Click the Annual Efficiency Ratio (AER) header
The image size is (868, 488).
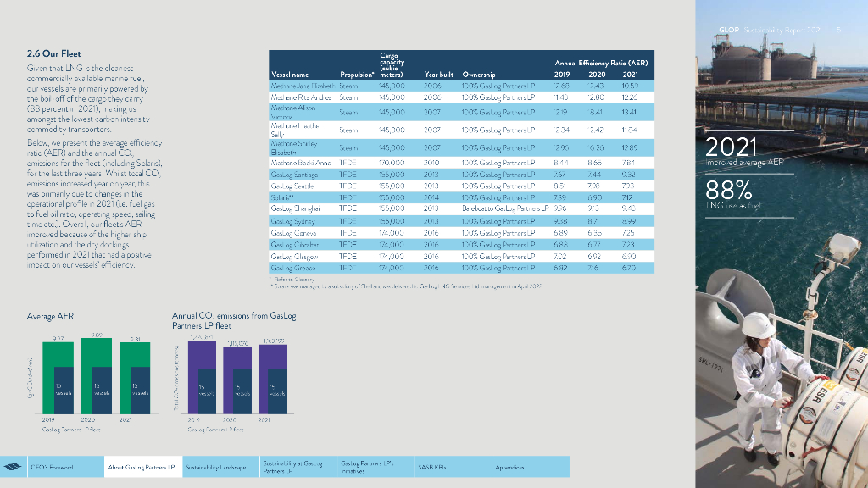[601, 63]
